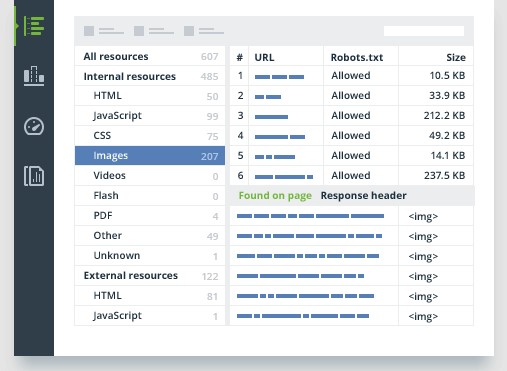
Task: Click the 237.5 KB size cell
Action: [x=444, y=176]
